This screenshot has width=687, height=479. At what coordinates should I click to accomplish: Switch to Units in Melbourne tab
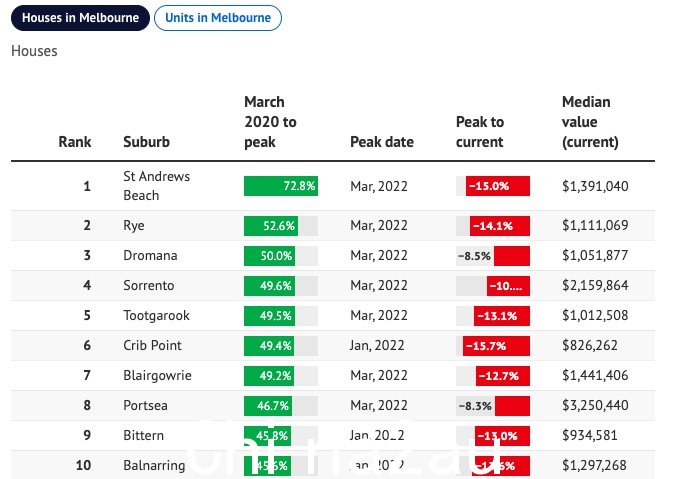218,18
